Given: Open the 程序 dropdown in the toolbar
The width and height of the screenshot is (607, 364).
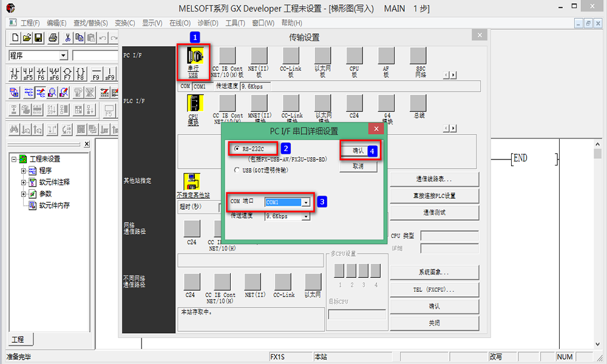Looking at the screenshot, I should (63, 56).
